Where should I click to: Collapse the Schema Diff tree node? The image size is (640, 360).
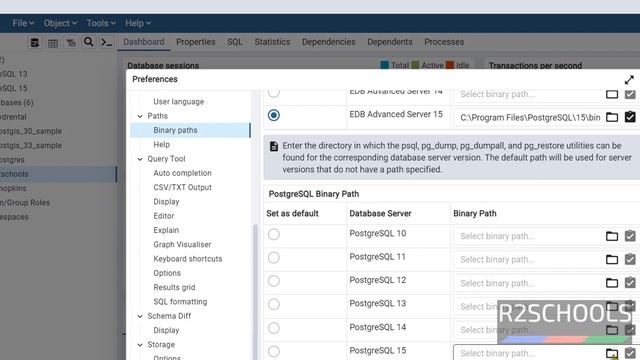pyautogui.click(x=140, y=316)
